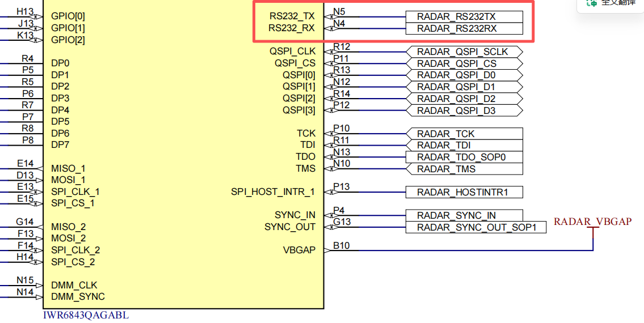Select the RADAR_QSPI_D2 port
This screenshot has height=323, width=644.
tap(464, 99)
